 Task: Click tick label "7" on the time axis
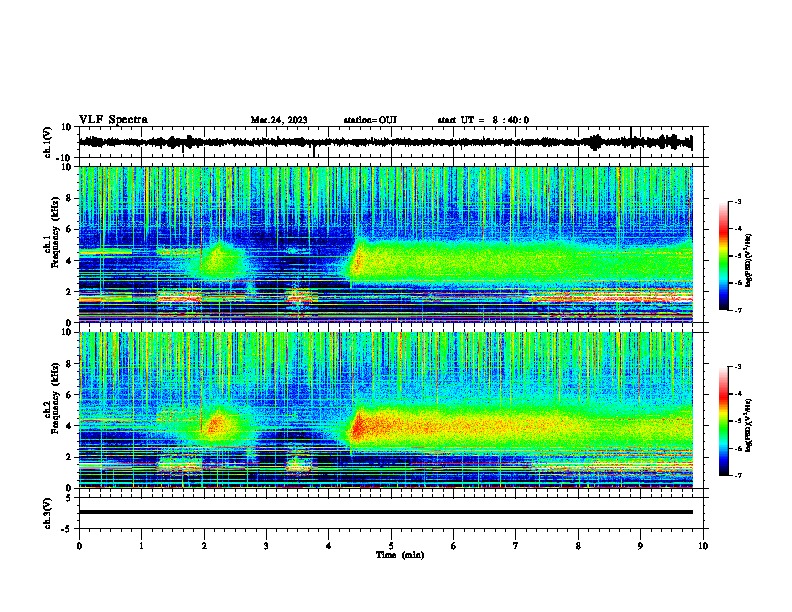(516, 546)
